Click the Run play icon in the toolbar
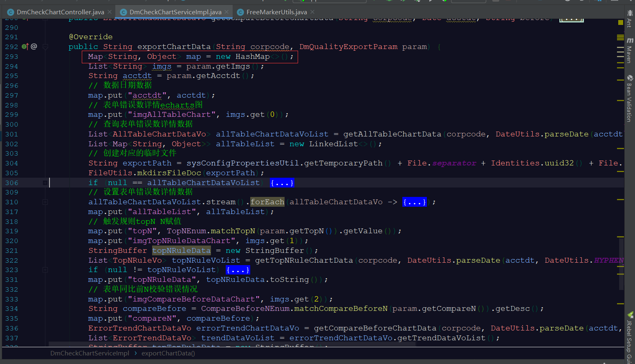The height and width of the screenshot is (364, 635). [x=403, y=2]
